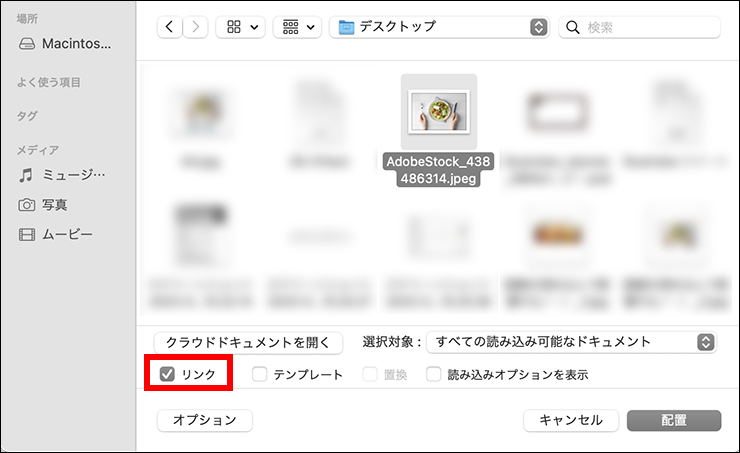Viewport: 740px width, 453px height.
Task: Expand 選択対象 file type dropdown
Action: click(x=572, y=342)
